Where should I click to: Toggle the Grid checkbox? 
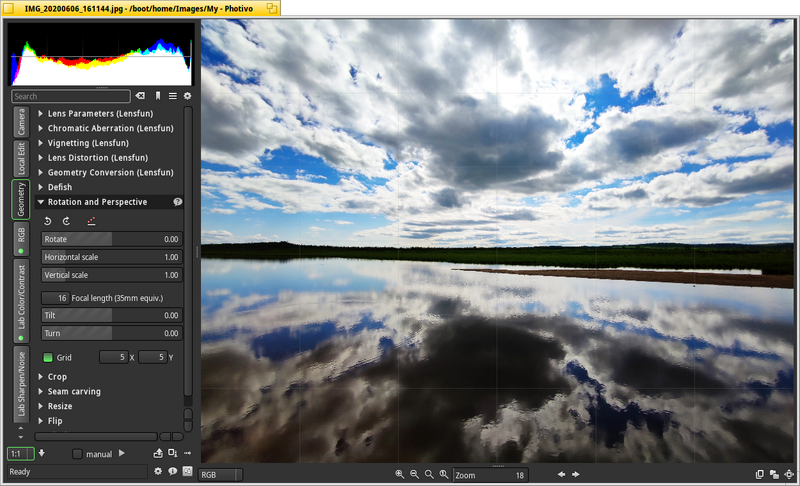coord(48,357)
